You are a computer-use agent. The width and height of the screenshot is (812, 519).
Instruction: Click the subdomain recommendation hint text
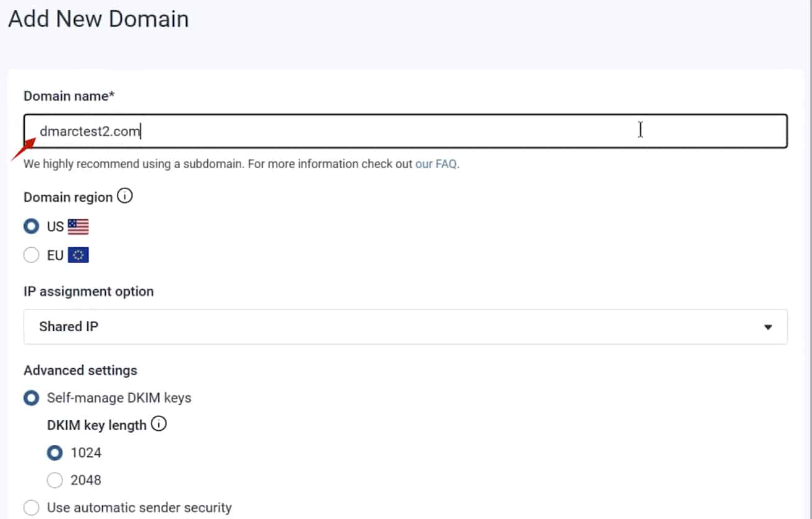(x=216, y=164)
